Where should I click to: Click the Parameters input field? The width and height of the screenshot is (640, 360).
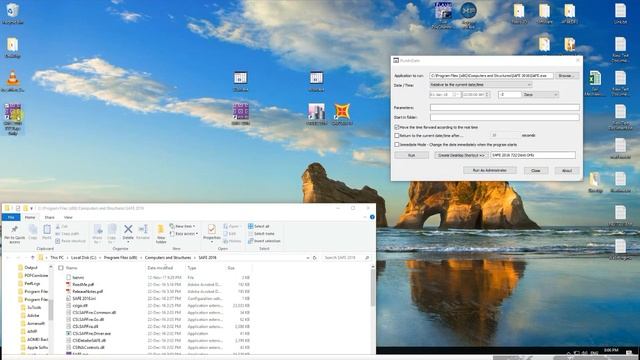[x=504, y=108]
